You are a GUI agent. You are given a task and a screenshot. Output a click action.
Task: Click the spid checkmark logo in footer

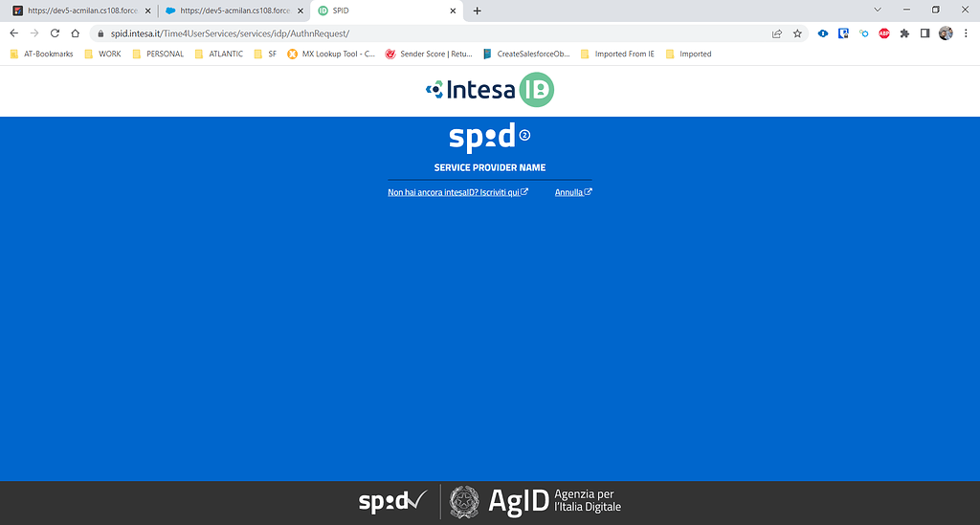(392, 501)
